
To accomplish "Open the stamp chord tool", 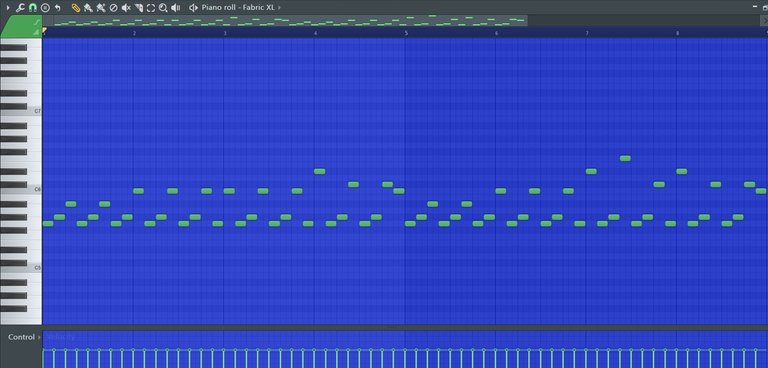I will pyautogui.click(x=45, y=8).
